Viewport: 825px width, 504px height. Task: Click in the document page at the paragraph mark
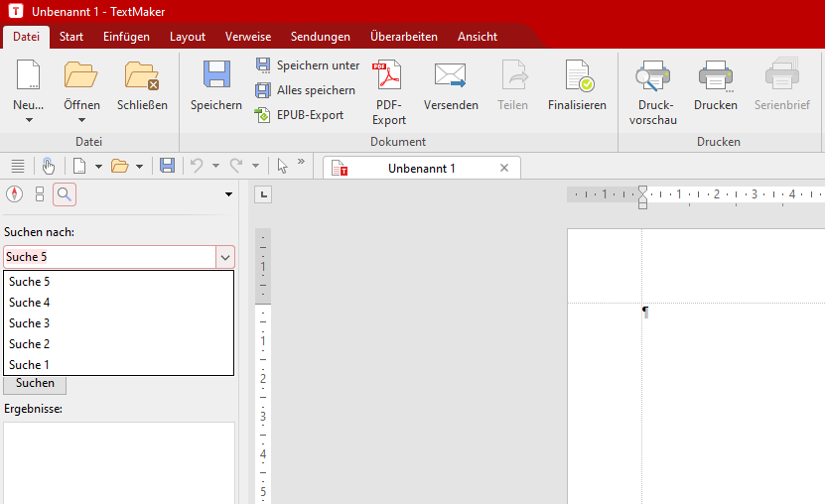coord(645,313)
